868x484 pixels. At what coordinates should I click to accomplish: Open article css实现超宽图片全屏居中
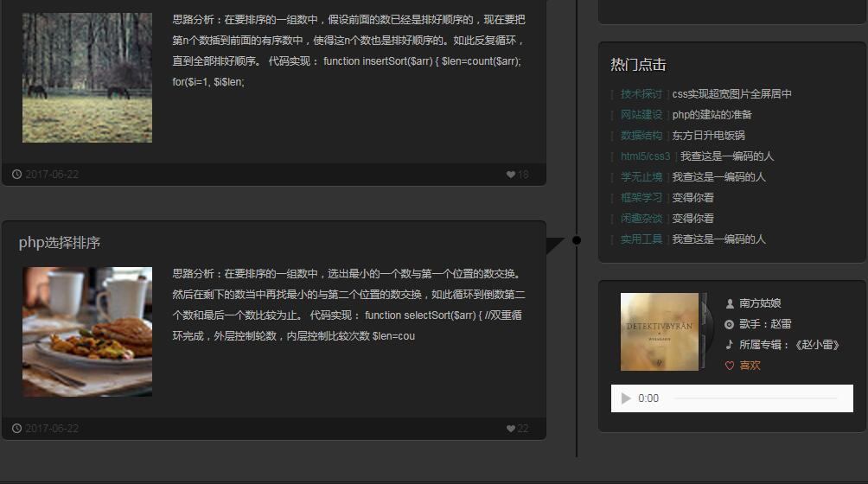[731, 94]
